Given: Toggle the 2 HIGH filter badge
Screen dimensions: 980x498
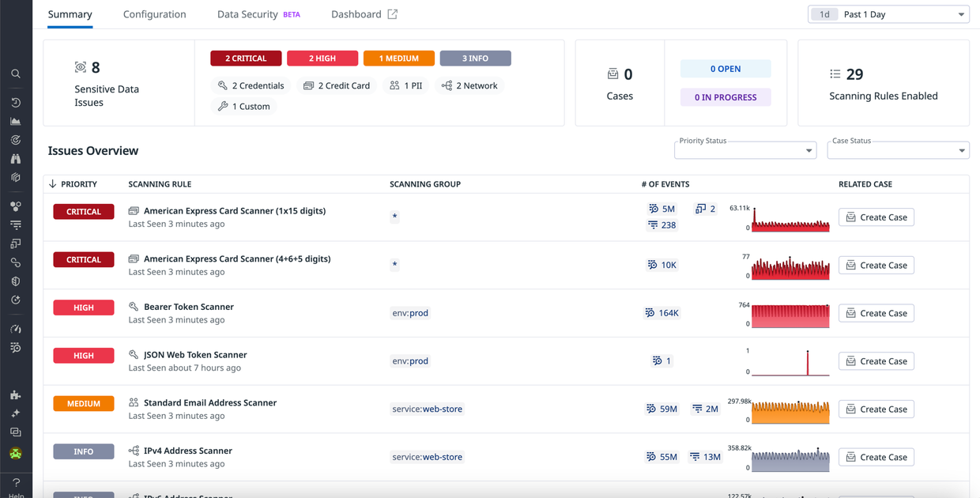Looking at the screenshot, I should click(x=322, y=58).
